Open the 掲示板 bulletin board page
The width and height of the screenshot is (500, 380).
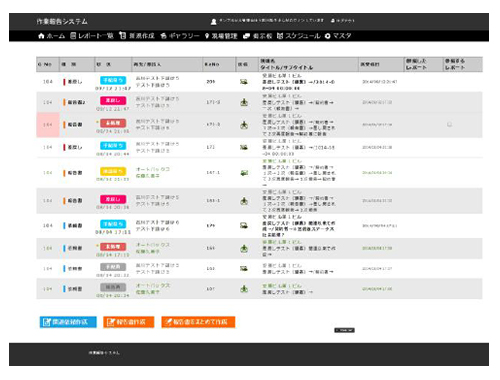click(x=258, y=36)
